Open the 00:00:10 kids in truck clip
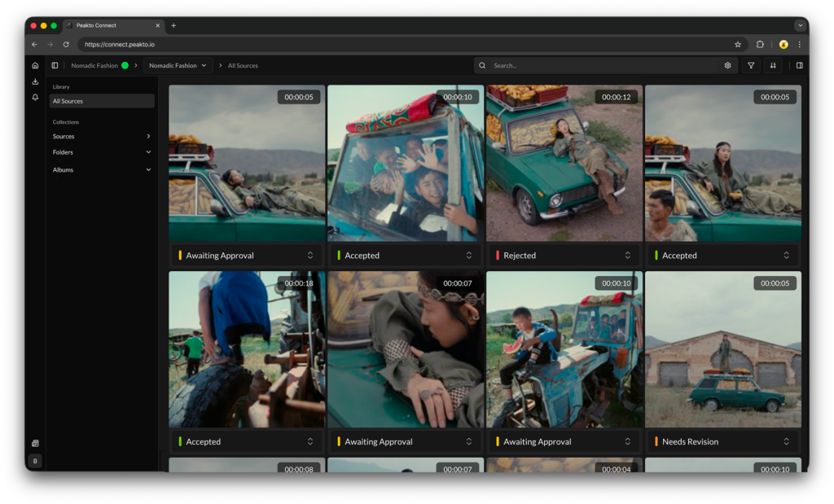Screen dimensions: 834x504 pos(406,163)
